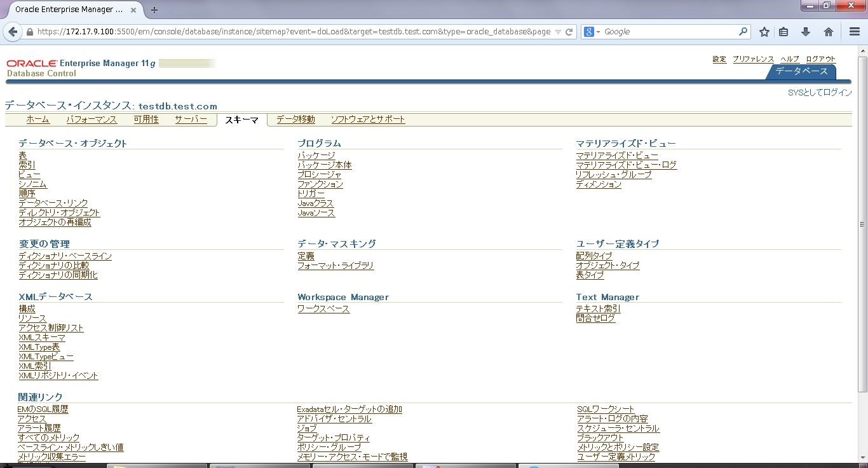Switch to the 可用性 tab
Image resolution: width=868 pixels, height=468 pixels.
point(146,120)
